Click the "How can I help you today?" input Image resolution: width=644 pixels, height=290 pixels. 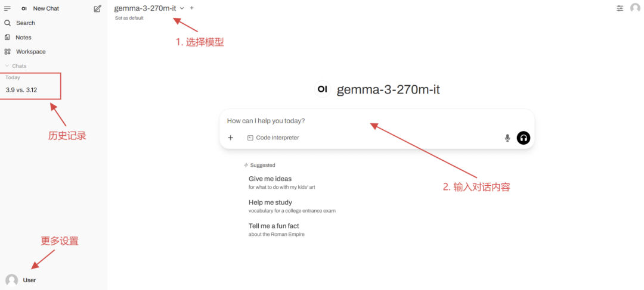point(377,121)
